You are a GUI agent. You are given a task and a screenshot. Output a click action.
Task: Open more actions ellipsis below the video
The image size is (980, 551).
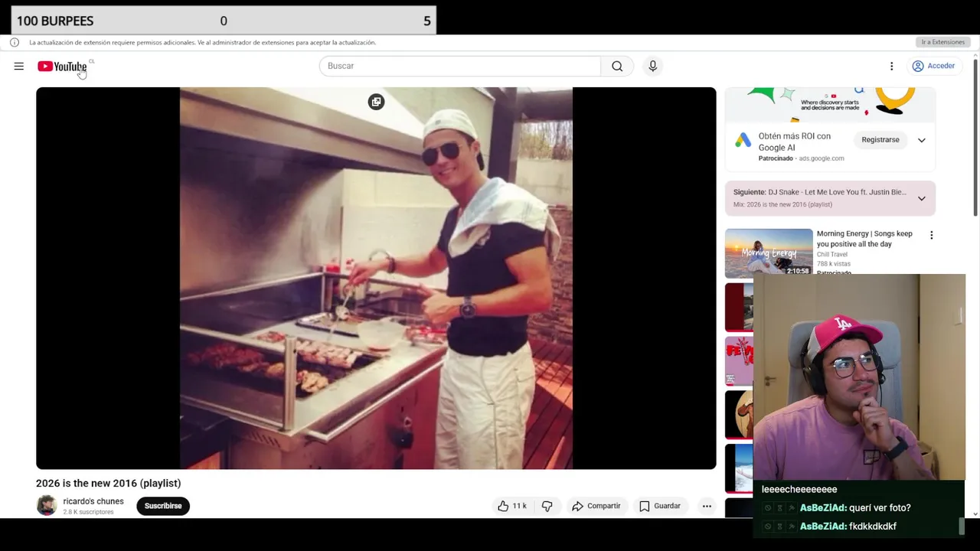[707, 506]
